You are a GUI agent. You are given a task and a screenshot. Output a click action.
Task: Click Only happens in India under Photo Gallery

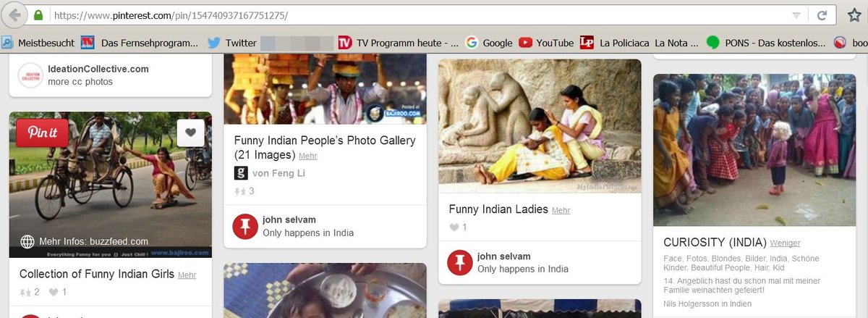(308, 233)
